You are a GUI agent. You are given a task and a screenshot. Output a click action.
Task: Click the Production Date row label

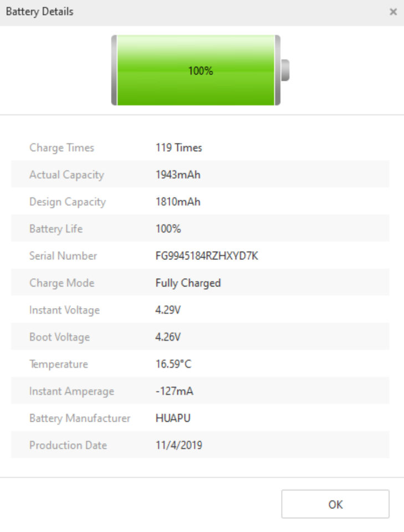(68, 445)
